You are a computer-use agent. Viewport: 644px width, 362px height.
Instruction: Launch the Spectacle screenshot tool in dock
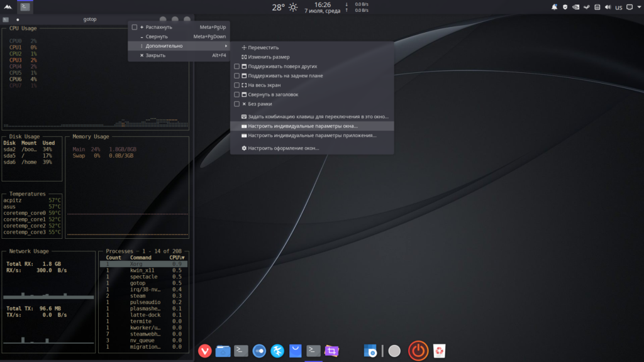coord(331,351)
